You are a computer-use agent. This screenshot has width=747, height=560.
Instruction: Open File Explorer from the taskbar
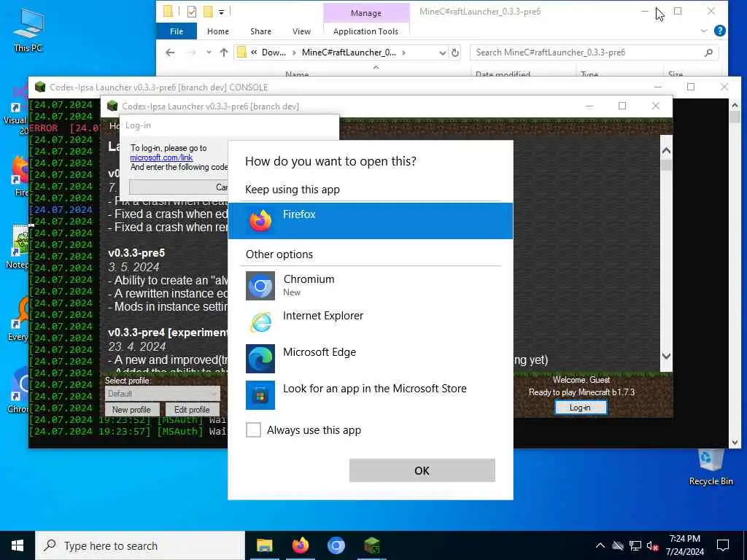[x=264, y=545]
